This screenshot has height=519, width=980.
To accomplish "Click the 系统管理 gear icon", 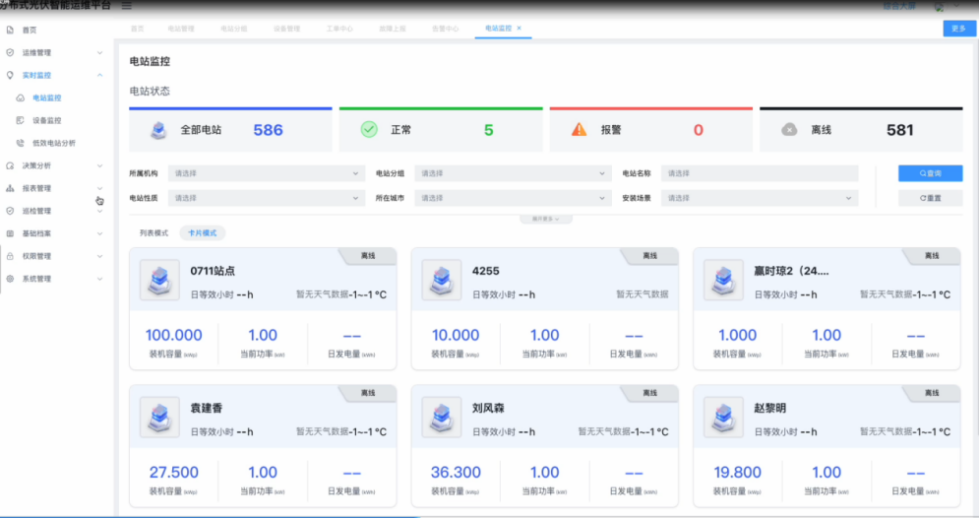I will pos(10,279).
